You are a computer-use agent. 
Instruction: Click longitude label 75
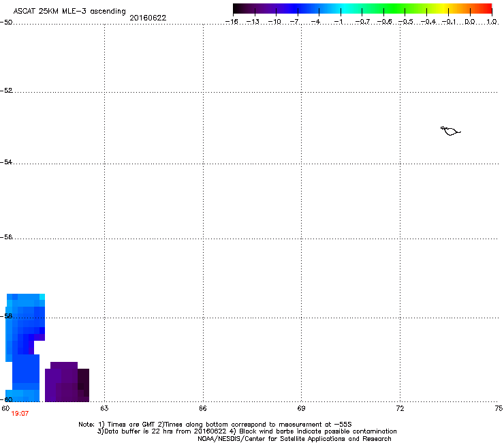point(499,408)
